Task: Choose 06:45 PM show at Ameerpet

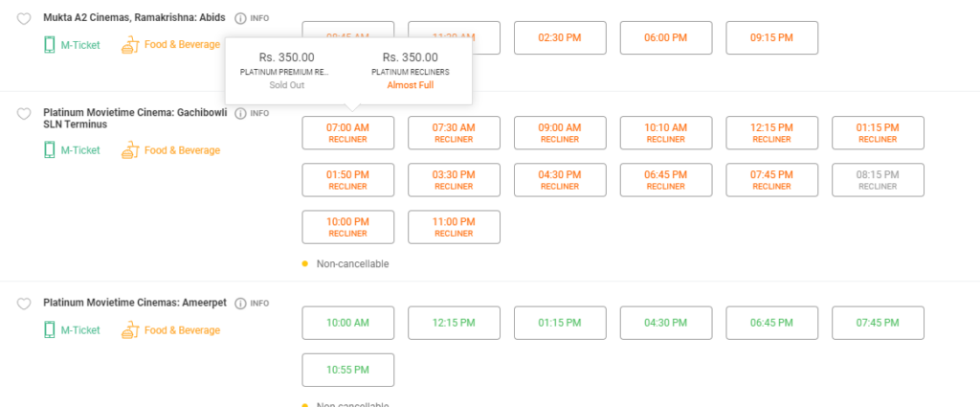Action: click(x=772, y=323)
